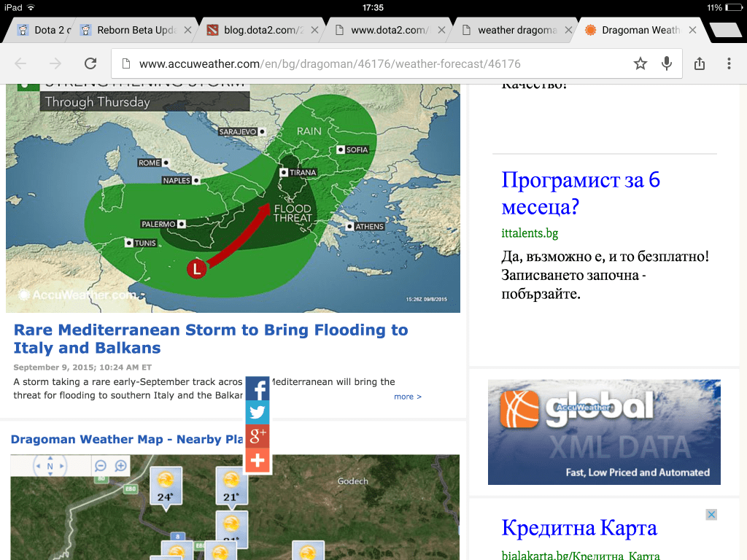Zoom out on the weather map
This screenshot has height=560, width=747.
pyautogui.click(x=101, y=466)
